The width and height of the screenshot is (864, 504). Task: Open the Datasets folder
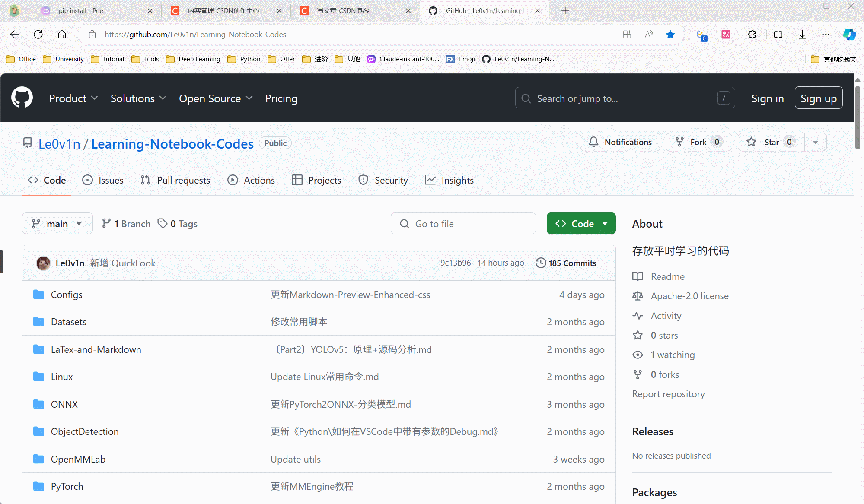69,322
